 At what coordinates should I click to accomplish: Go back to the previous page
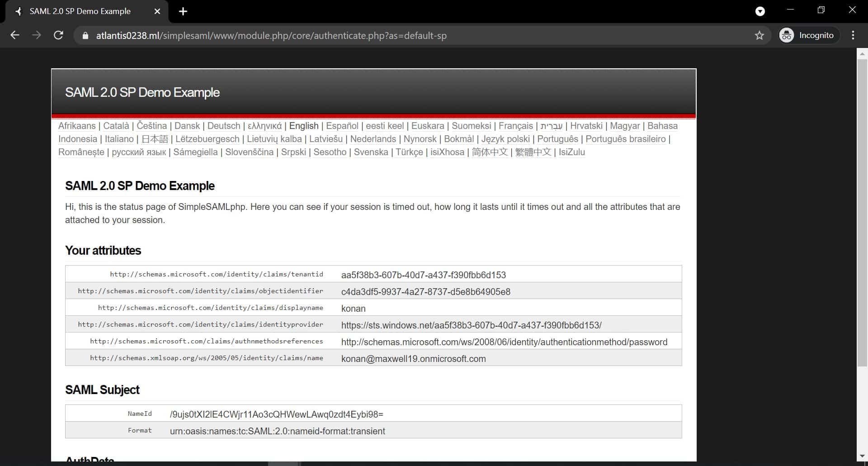[x=15, y=35]
